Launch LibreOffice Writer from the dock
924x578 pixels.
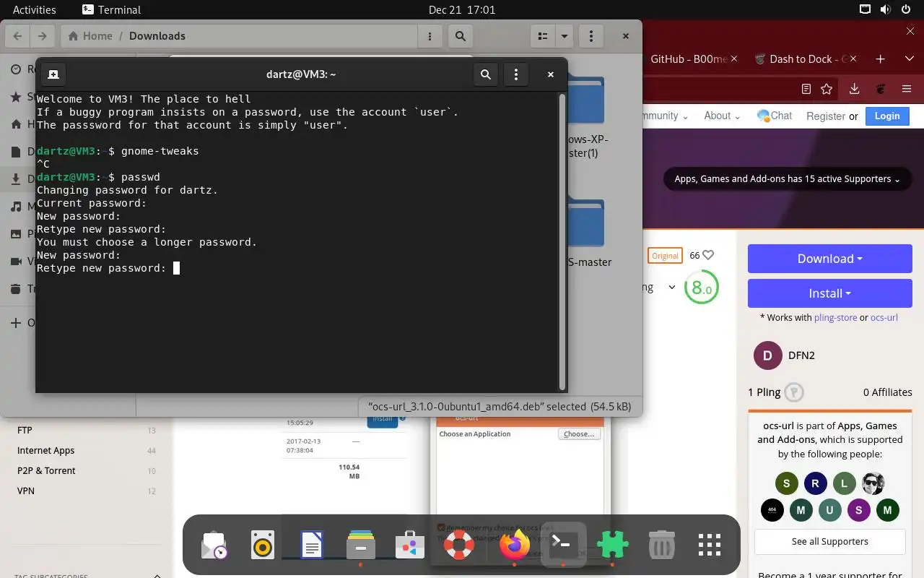point(312,545)
